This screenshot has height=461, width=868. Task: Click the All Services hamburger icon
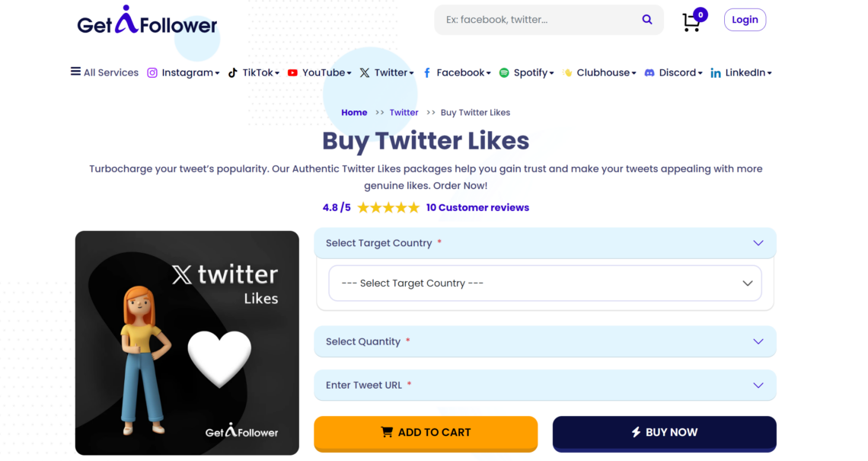point(75,72)
